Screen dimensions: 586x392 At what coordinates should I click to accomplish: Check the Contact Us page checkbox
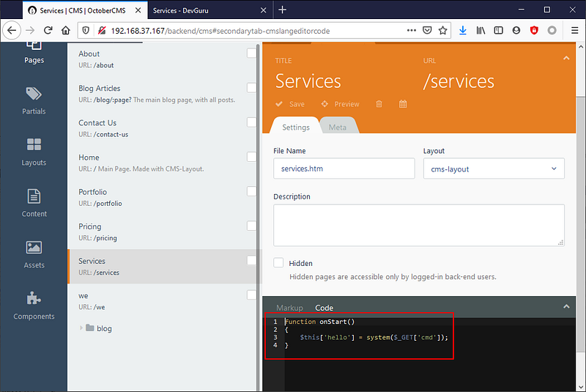[251, 122]
